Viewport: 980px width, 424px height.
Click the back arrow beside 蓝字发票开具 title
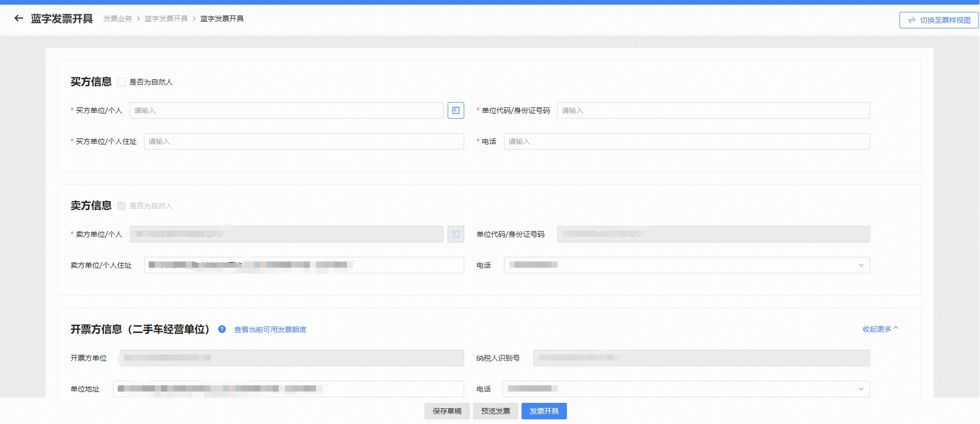pyautogui.click(x=19, y=19)
